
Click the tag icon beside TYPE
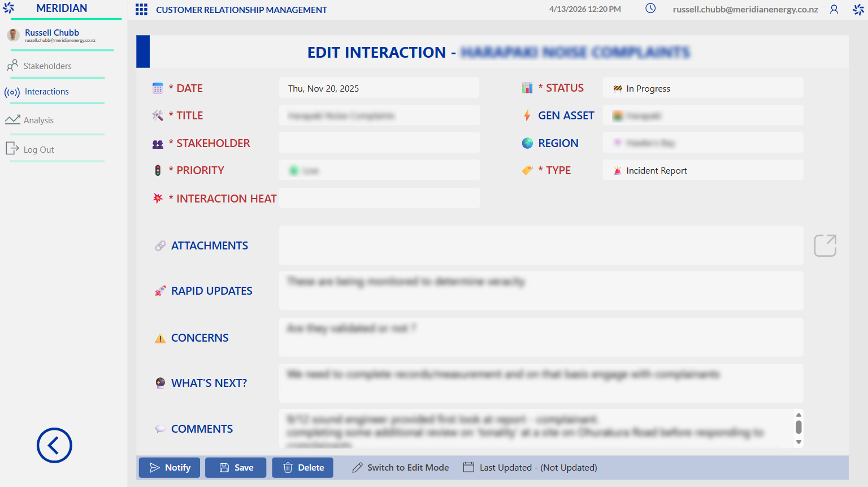click(x=527, y=170)
